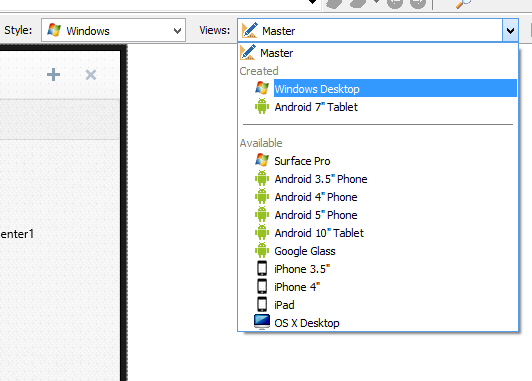532x381 pixels.
Task: Collapse the Views dropdown arrow
Action: (510, 31)
